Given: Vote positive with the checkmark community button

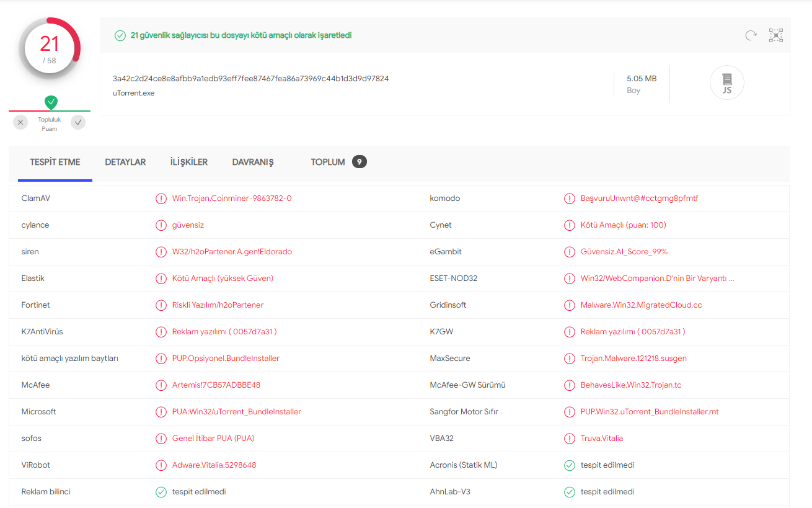Looking at the screenshot, I should (78, 122).
